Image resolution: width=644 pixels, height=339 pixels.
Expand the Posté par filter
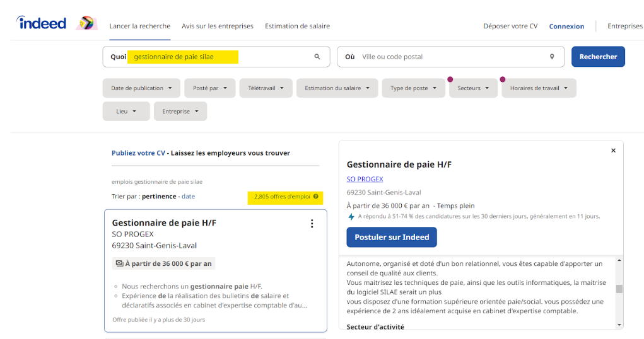(210, 88)
